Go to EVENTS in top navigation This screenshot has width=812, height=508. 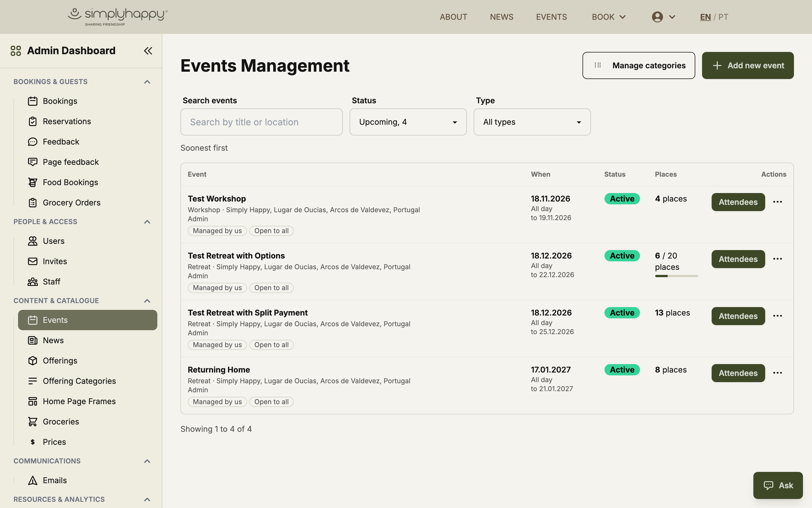551,17
